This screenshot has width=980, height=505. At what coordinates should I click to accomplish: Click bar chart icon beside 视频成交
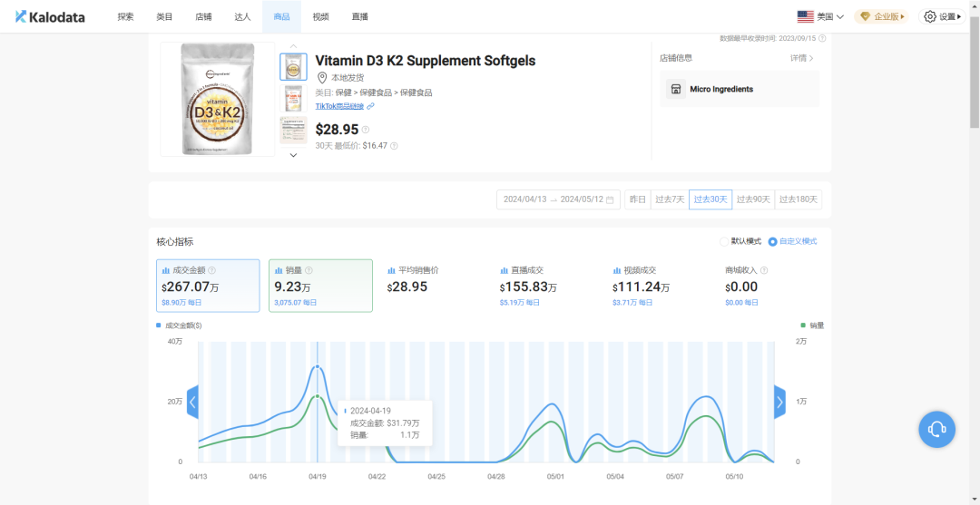(x=618, y=270)
